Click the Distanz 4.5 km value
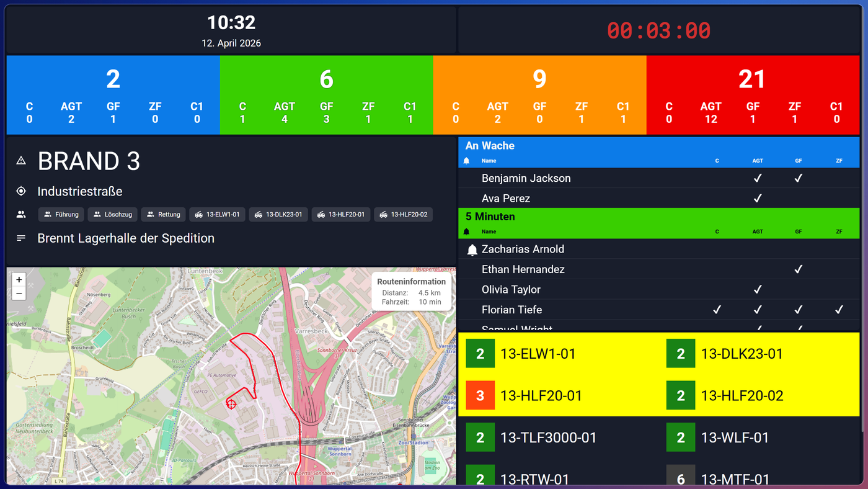 (429, 293)
